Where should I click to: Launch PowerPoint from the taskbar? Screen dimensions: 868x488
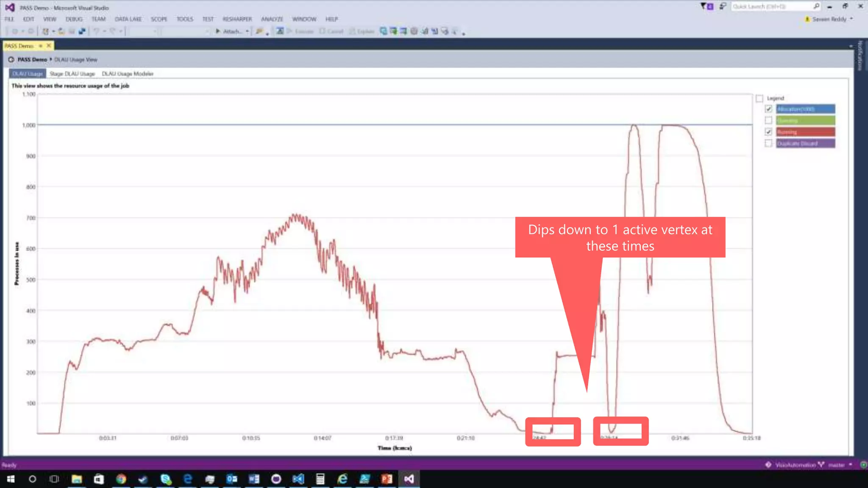387,479
